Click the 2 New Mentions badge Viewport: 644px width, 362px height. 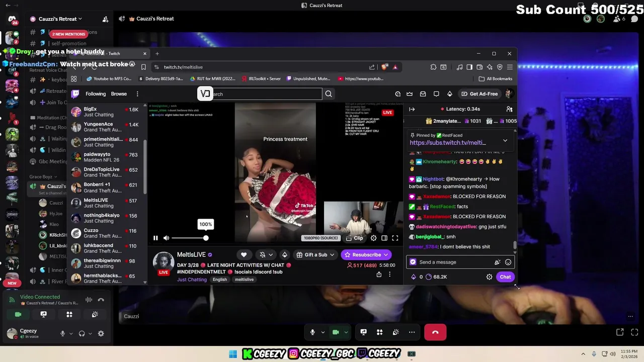tap(68, 34)
